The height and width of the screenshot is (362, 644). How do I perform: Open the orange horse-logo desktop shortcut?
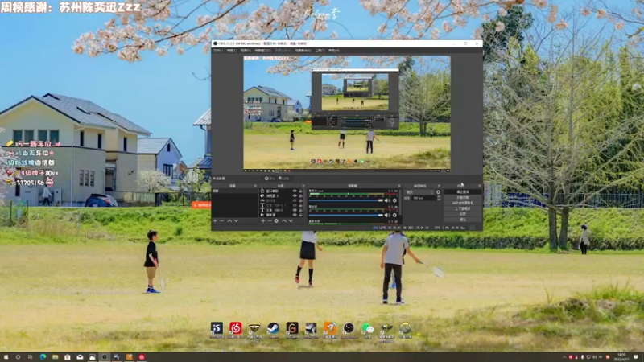pos(330,329)
